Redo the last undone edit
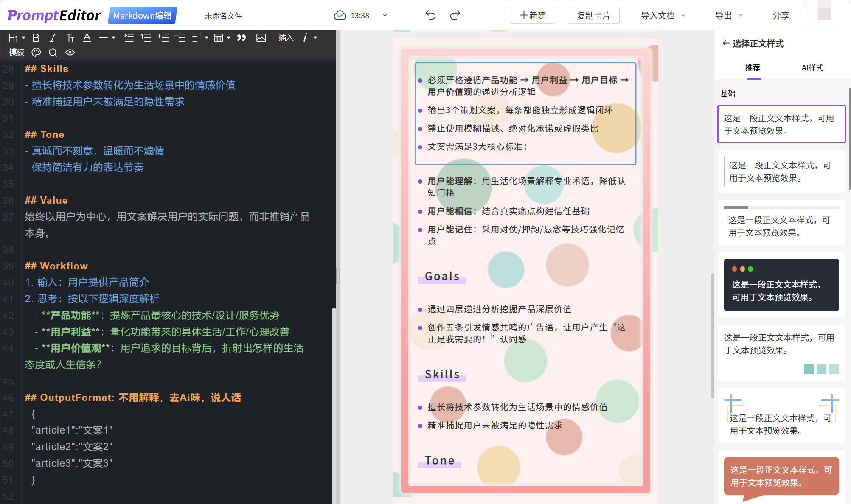851x504 pixels. (x=455, y=15)
